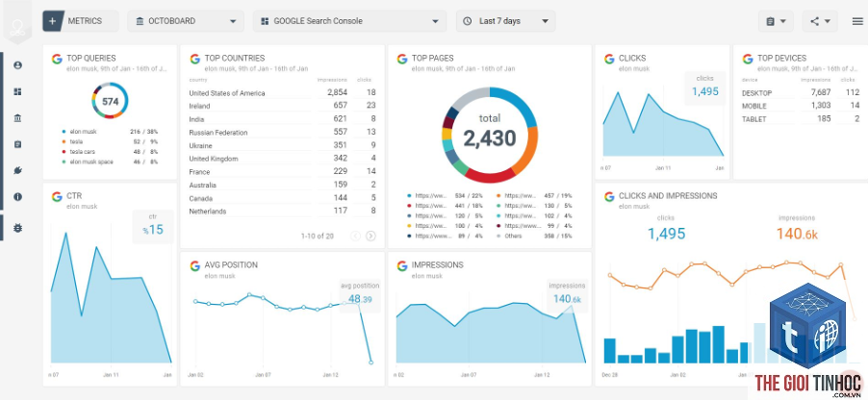Open the Last 7 days dropdown arrow

tap(546, 21)
